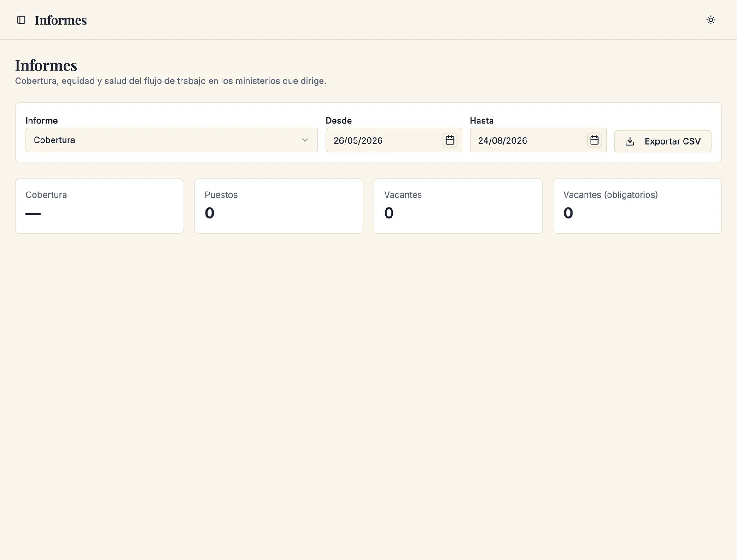Click the Informes title in the header bar

pyautogui.click(x=61, y=20)
